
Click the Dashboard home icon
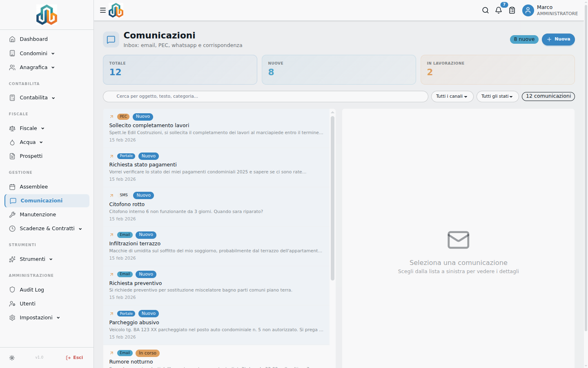point(12,39)
